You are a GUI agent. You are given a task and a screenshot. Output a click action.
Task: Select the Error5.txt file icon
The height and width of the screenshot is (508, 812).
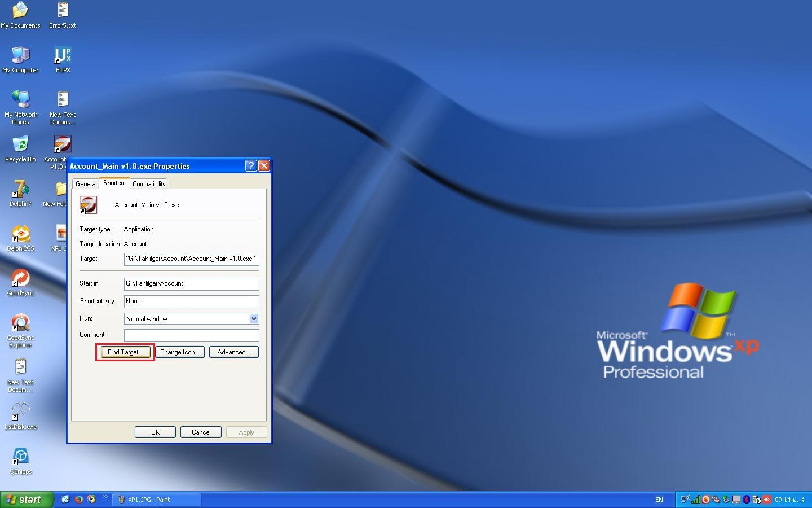(63, 10)
